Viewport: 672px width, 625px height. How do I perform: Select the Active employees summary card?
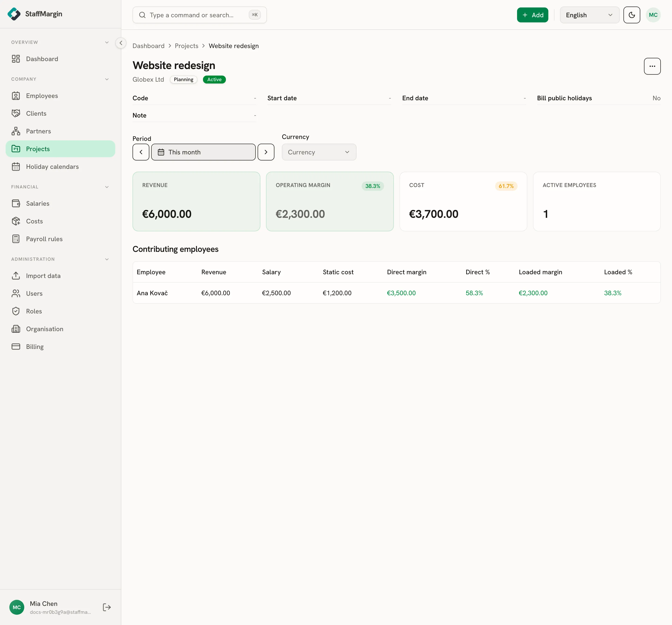coord(597,201)
